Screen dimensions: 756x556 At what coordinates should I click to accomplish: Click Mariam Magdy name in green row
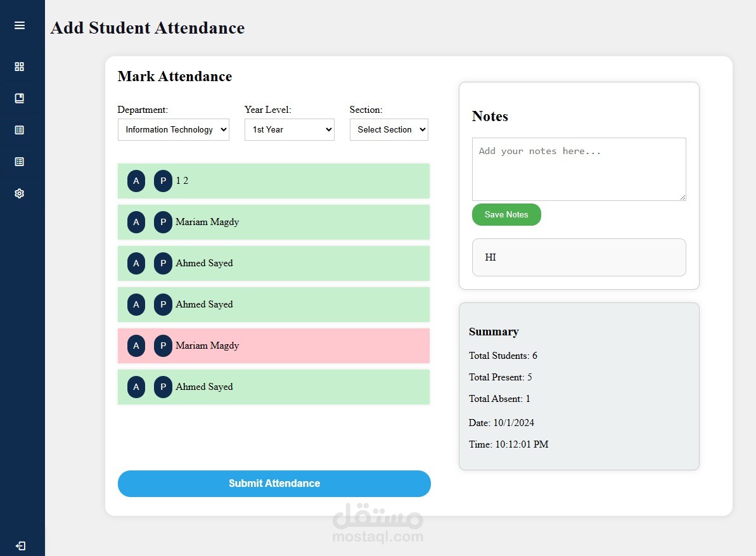pos(207,223)
